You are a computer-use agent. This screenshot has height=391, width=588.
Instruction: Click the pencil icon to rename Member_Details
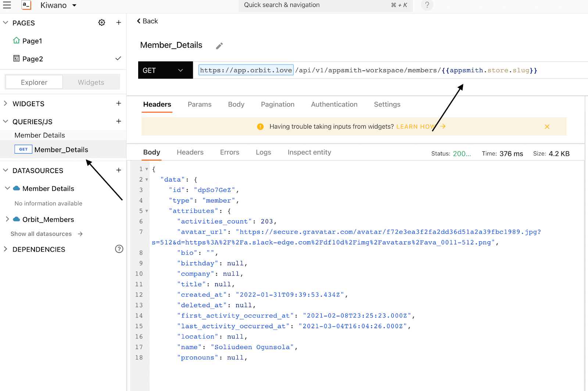click(219, 46)
